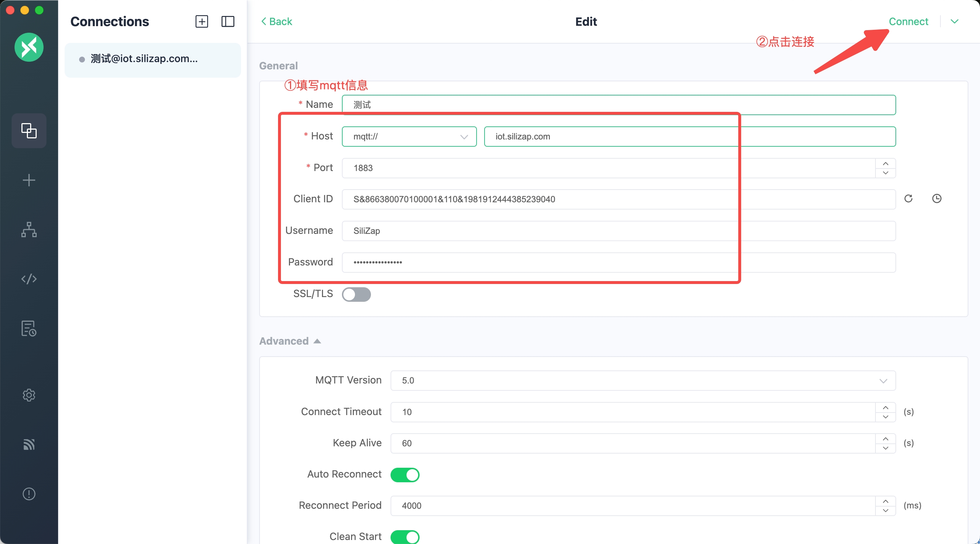980x544 pixels.
Task: Click the clock timestamp icon beside Client ID
Action: (937, 198)
